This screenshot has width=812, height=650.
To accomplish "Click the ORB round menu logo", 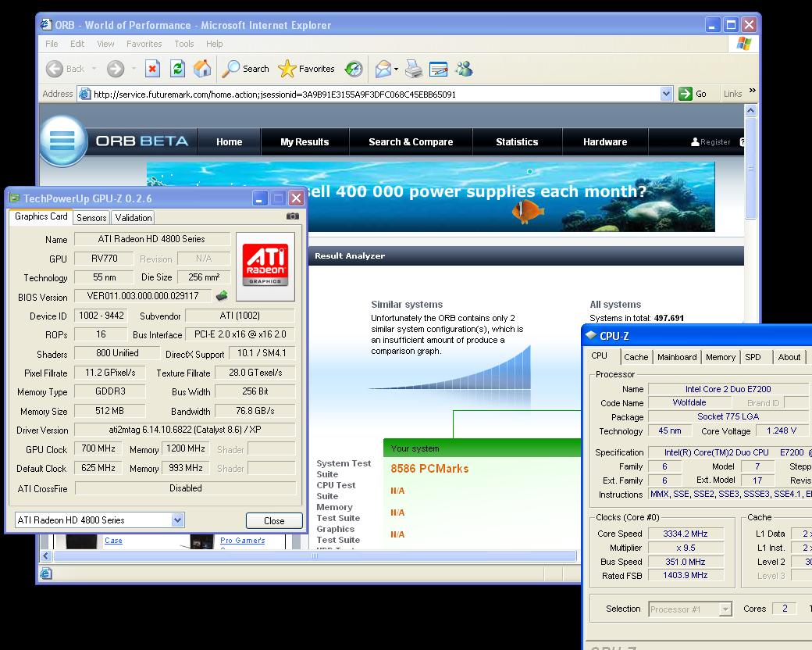I will (62, 141).
